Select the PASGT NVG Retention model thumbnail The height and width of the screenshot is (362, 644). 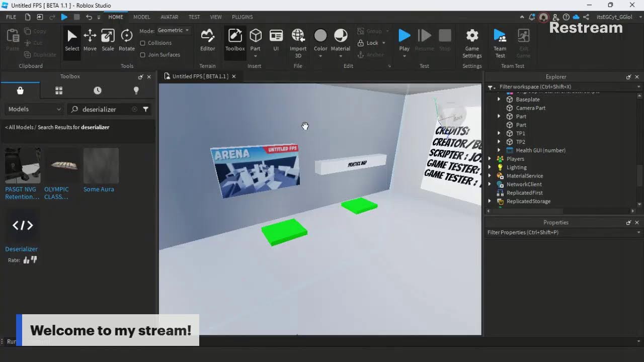coord(23,165)
